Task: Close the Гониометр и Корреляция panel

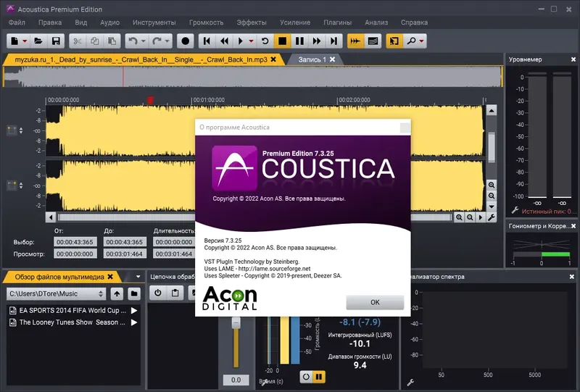Action: (573, 226)
